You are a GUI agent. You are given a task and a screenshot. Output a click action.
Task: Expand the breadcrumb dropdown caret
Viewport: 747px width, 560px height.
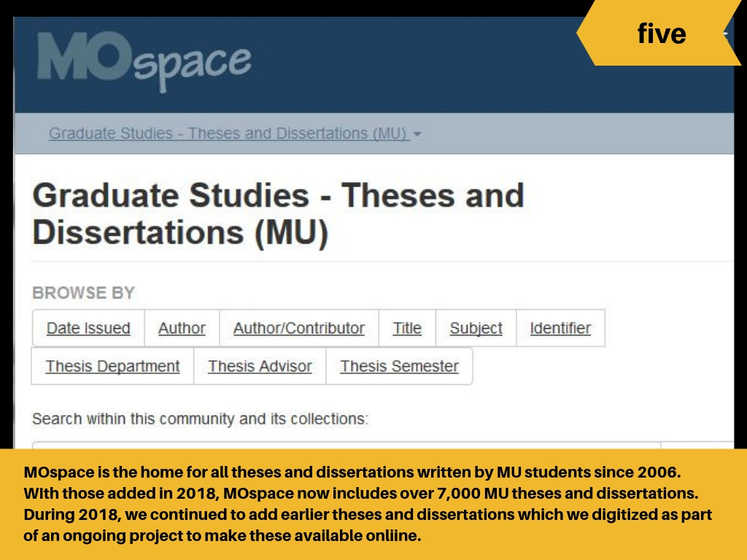[x=417, y=135]
